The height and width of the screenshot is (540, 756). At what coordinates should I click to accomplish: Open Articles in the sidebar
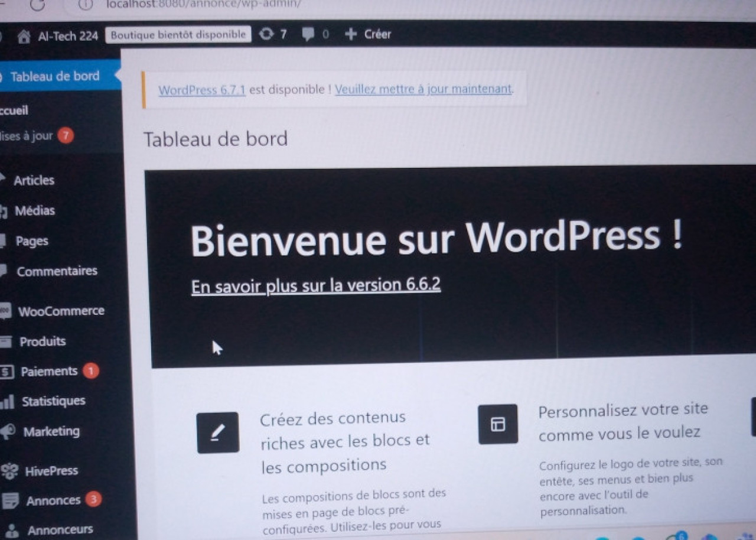pos(34,180)
